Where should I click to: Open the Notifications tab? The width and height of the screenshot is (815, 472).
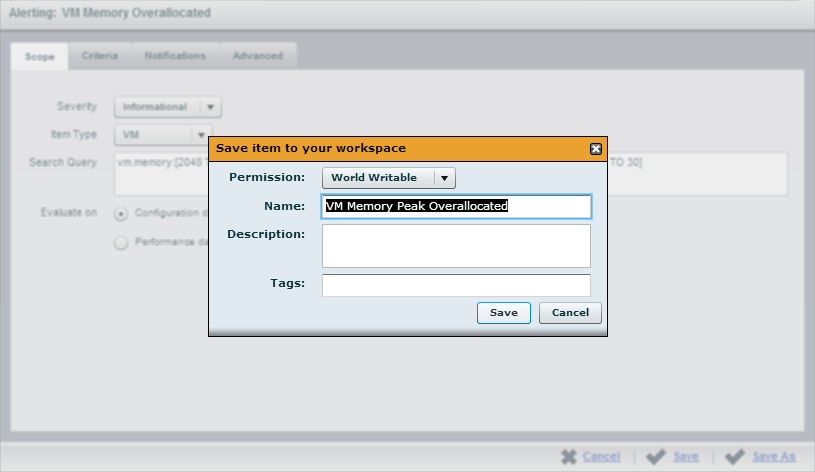[175, 56]
